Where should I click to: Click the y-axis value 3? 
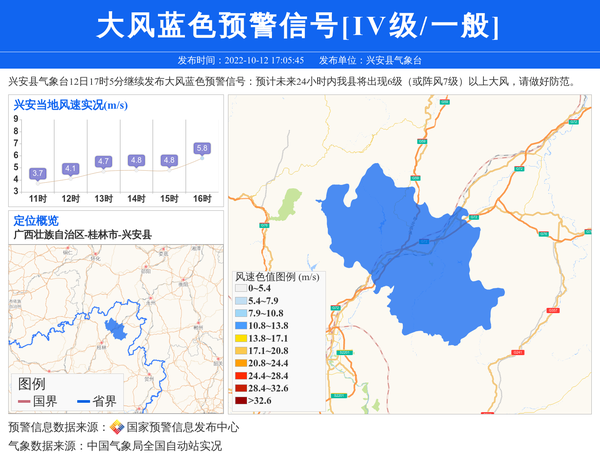16,191
